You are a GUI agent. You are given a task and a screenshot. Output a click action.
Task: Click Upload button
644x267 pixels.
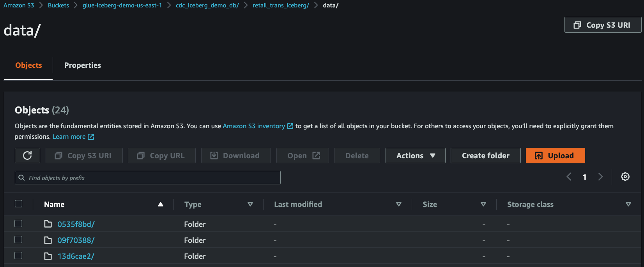(x=555, y=156)
